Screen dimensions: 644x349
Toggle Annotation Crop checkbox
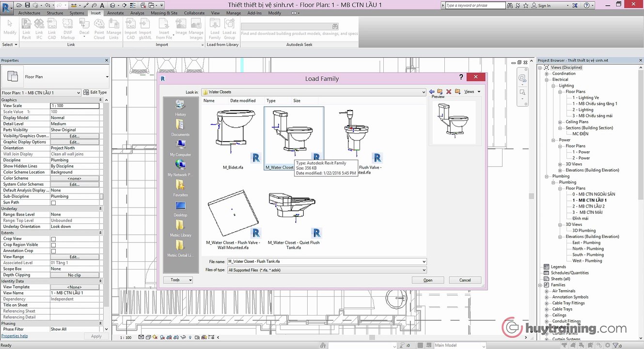pyautogui.click(x=53, y=251)
